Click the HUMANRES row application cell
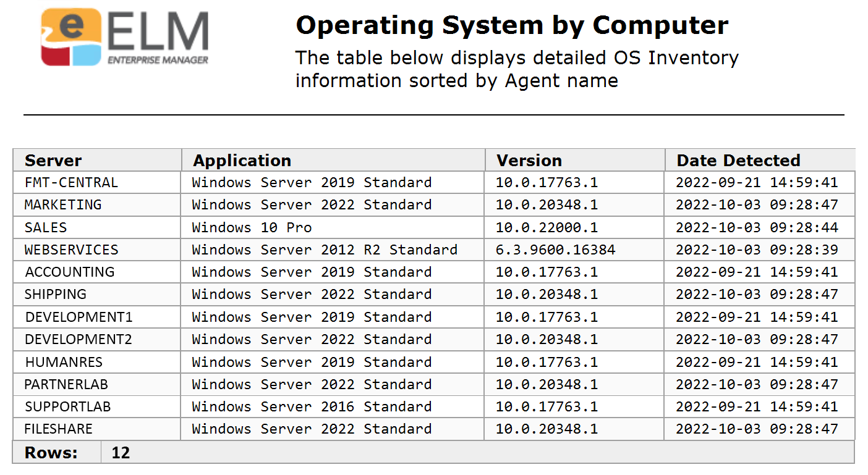 pos(333,362)
